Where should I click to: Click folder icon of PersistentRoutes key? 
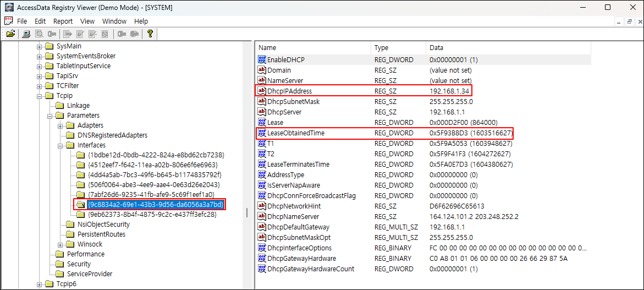pos(70,234)
